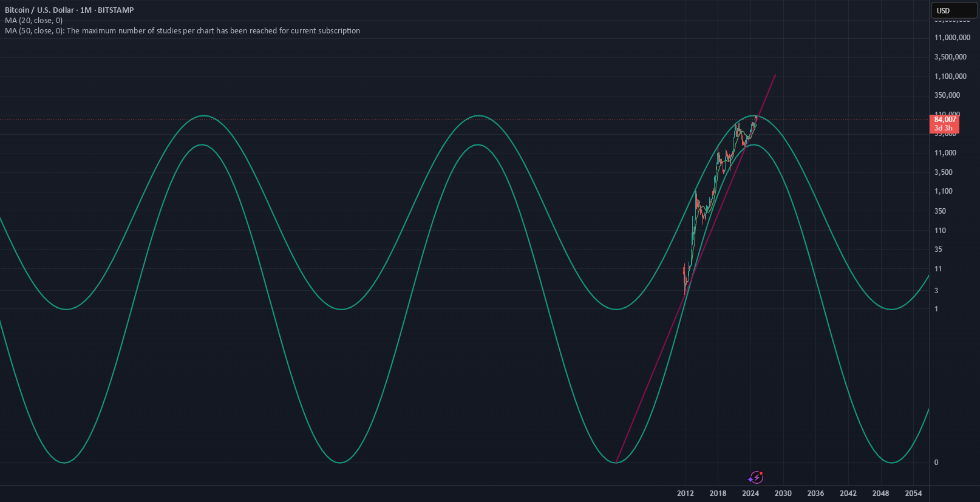Click the 2042 time axis label
The height and width of the screenshot is (502, 980).
click(x=848, y=494)
